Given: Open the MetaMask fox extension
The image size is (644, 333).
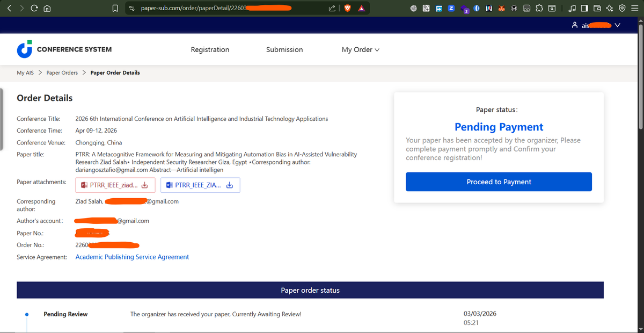Looking at the screenshot, I should click(x=502, y=8).
